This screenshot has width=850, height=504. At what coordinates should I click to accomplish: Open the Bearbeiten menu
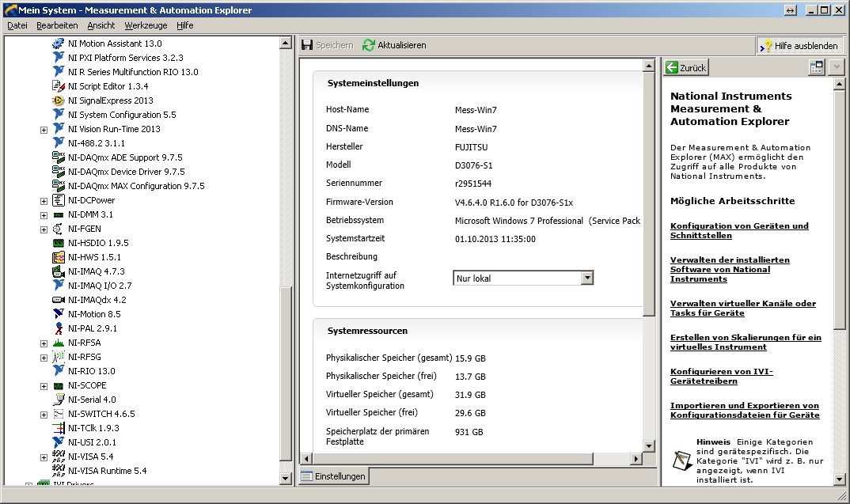[57, 25]
